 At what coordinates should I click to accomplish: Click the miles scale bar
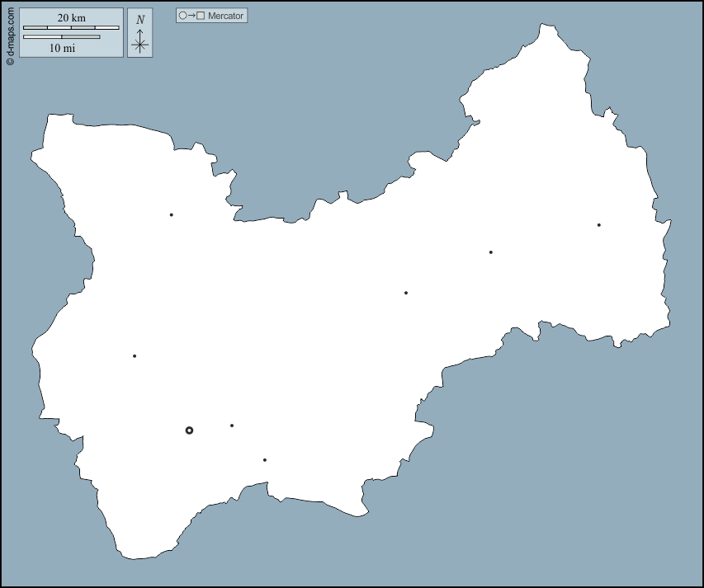coord(62,37)
